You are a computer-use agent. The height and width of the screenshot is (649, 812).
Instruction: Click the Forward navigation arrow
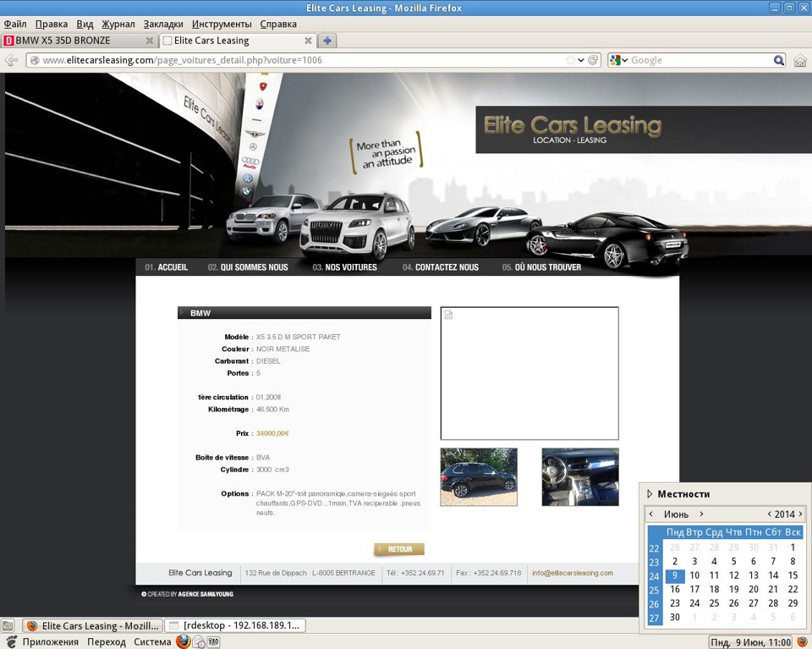click(x=20, y=60)
